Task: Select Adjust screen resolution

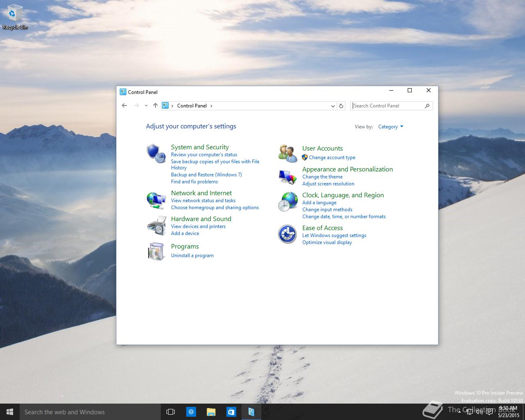Action: click(x=328, y=184)
